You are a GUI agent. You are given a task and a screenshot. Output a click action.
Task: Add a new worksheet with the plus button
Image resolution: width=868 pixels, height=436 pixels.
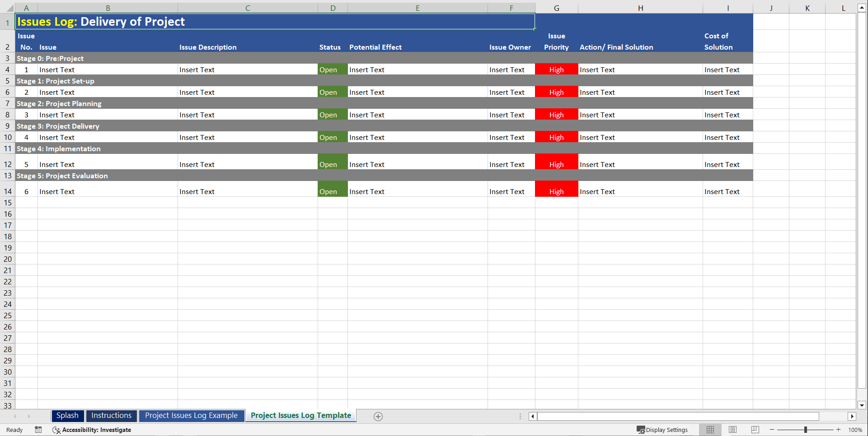tap(378, 416)
